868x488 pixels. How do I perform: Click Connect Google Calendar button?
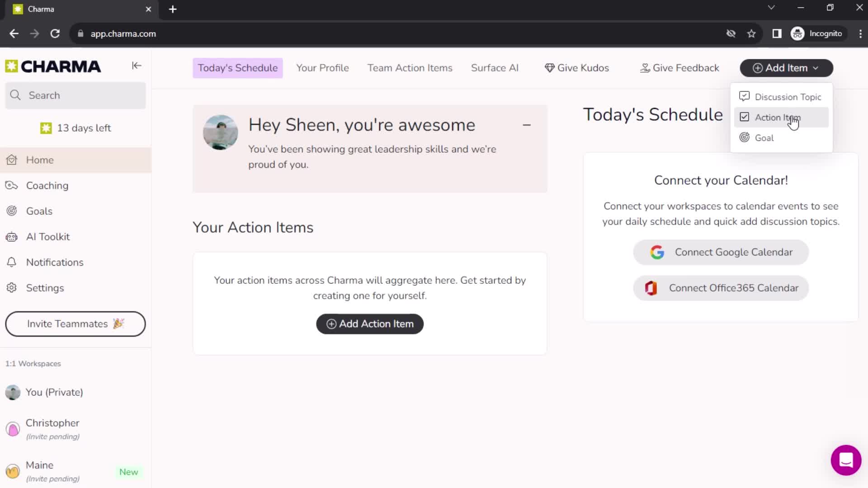click(721, 252)
